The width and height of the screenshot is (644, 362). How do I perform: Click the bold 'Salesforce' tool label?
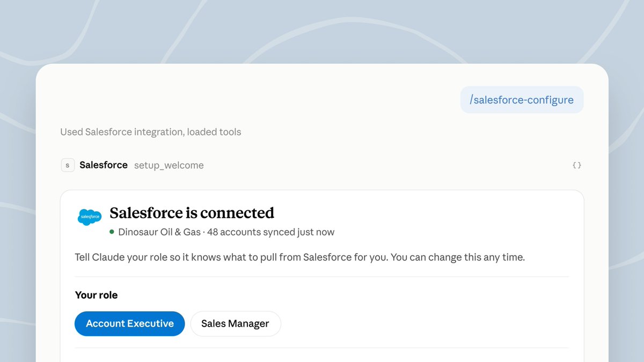coord(104,165)
